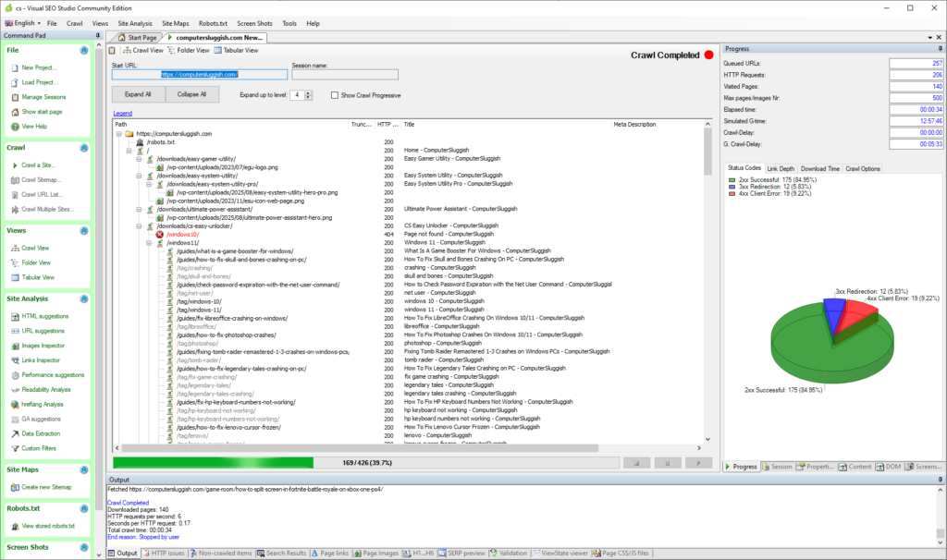
Task: Collapse the Site Analysis section
Action: (84, 298)
